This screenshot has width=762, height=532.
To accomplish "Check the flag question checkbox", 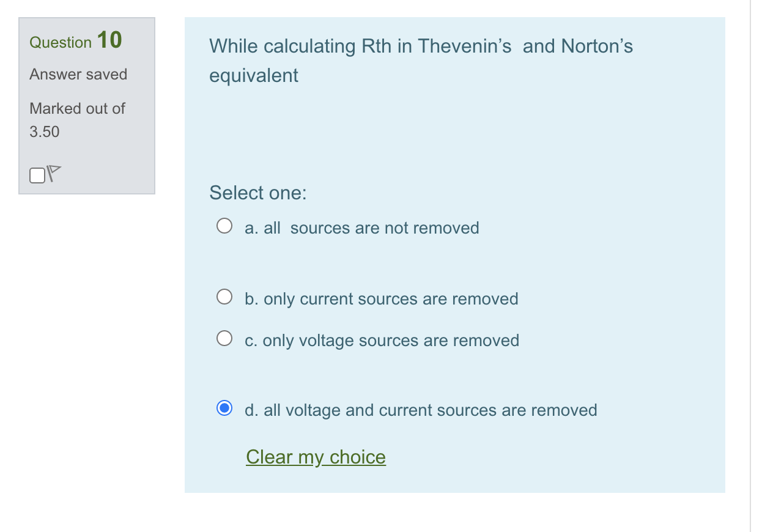I will [x=37, y=175].
